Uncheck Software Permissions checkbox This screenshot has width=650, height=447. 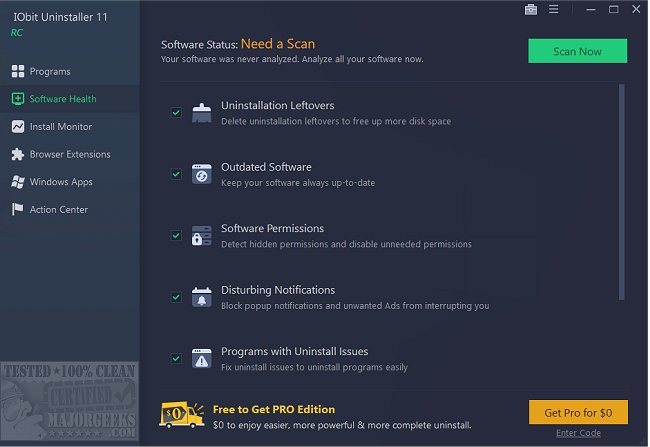[177, 236]
